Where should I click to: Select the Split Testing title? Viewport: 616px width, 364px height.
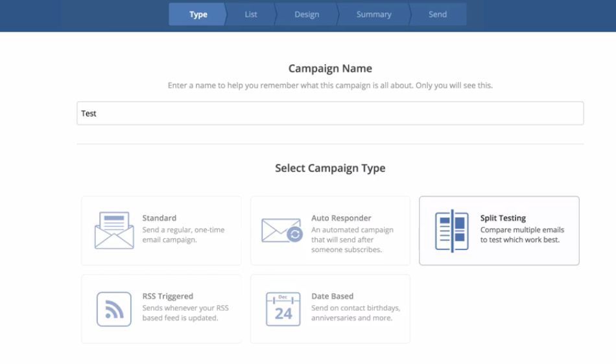click(x=503, y=218)
